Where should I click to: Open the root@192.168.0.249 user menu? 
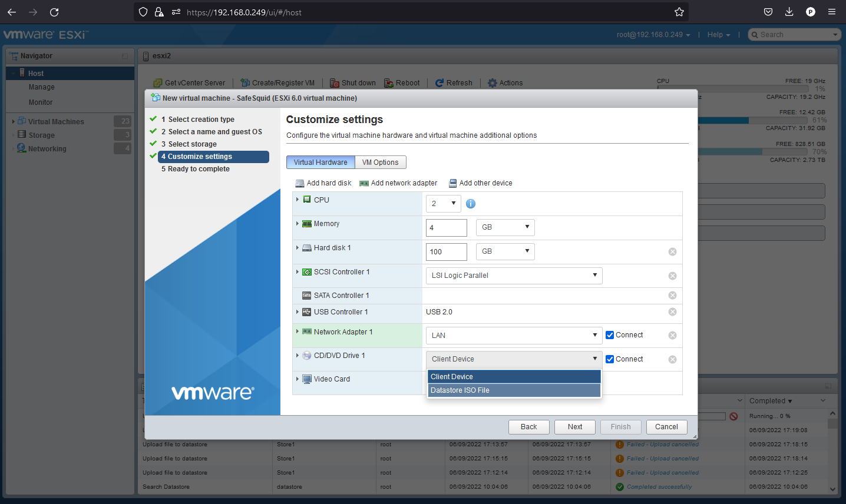click(x=653, y=35)
